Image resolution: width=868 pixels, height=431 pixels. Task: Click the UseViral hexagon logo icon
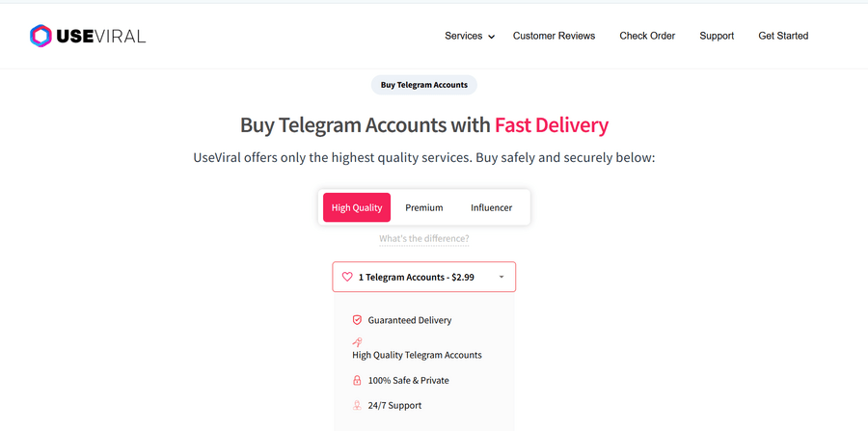41,37
